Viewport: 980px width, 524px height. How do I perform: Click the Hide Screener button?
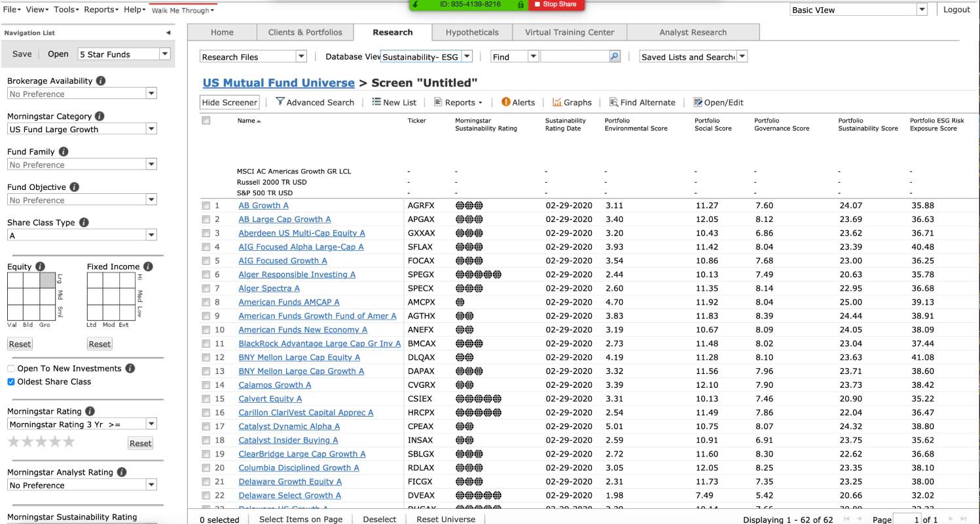(230, 102)
